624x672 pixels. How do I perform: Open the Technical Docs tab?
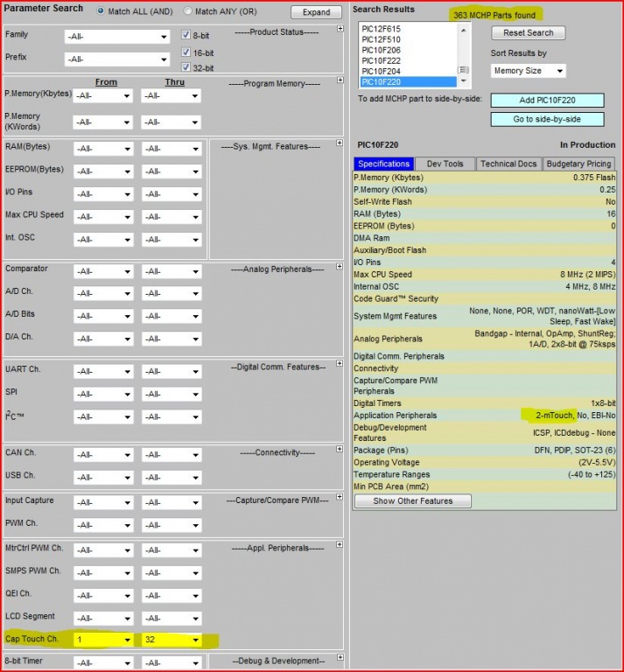tap(508, 164)
